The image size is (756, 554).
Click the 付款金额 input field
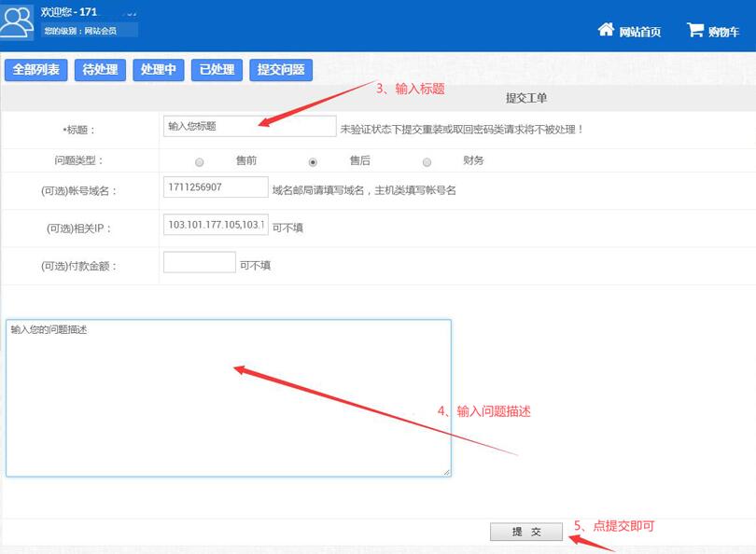tap(200, 262)
